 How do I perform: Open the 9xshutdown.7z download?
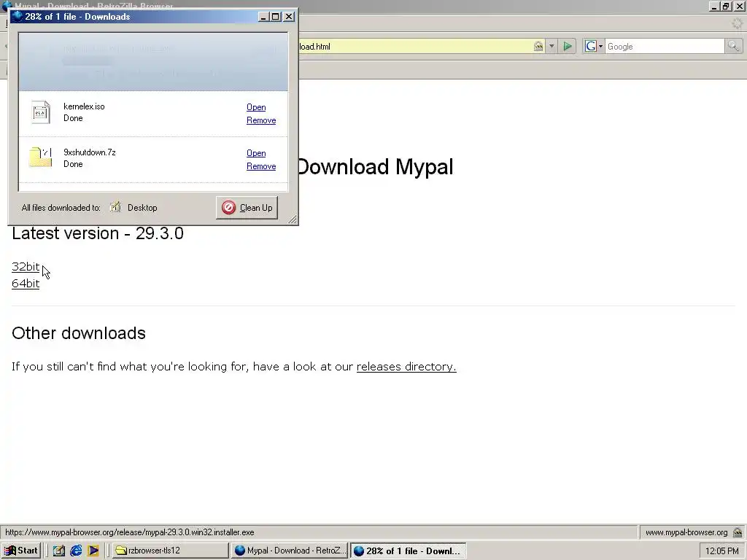256,153
